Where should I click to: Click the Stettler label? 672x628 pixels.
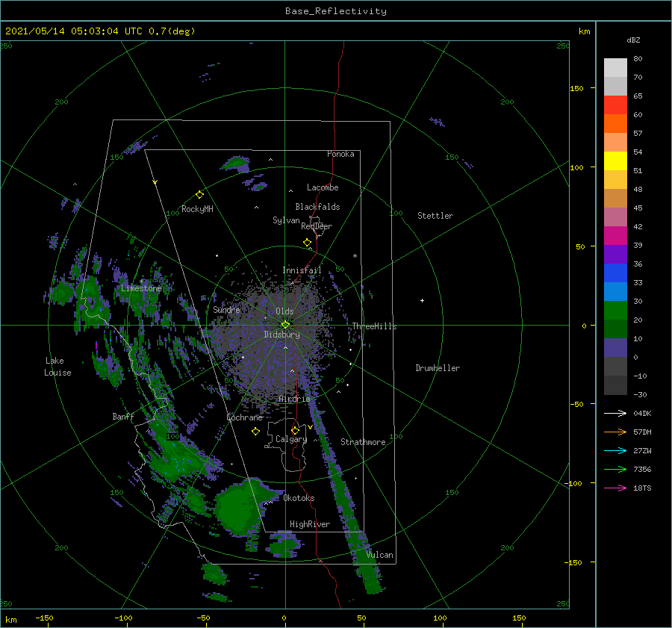click(435, 216)
